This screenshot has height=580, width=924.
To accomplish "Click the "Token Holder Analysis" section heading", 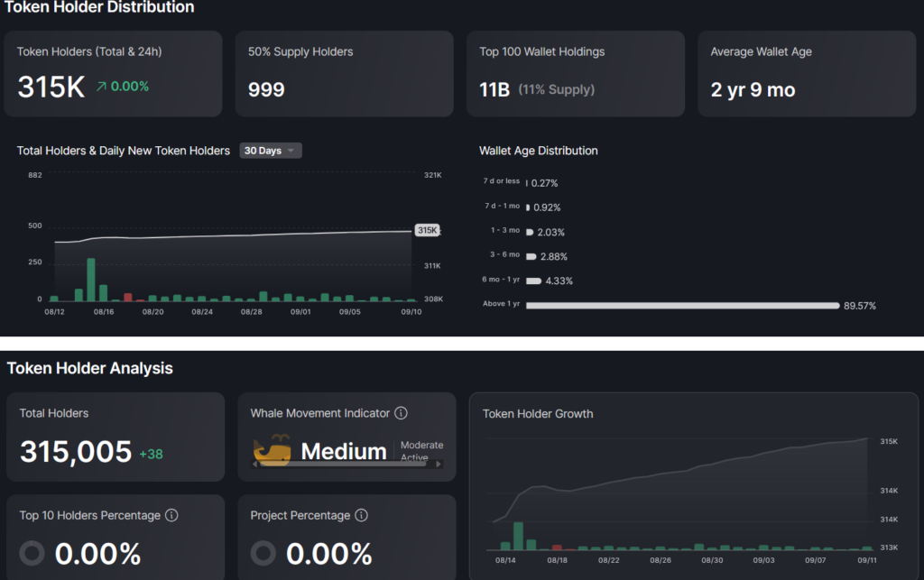I will pyautogui.click(x=89, y=369).
